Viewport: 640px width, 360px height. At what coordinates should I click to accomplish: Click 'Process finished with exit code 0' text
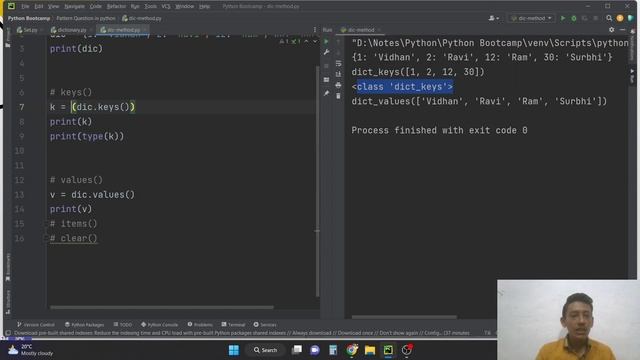(x=439, y=130)
